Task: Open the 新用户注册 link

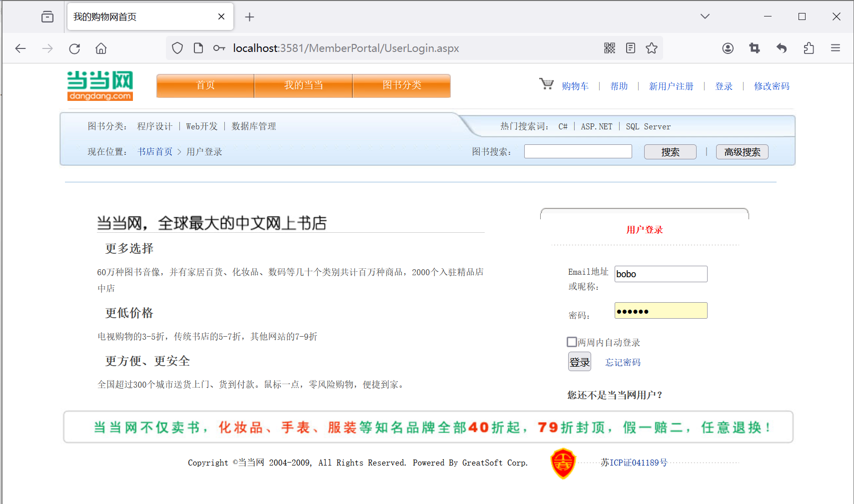Action: click(671, 86)
